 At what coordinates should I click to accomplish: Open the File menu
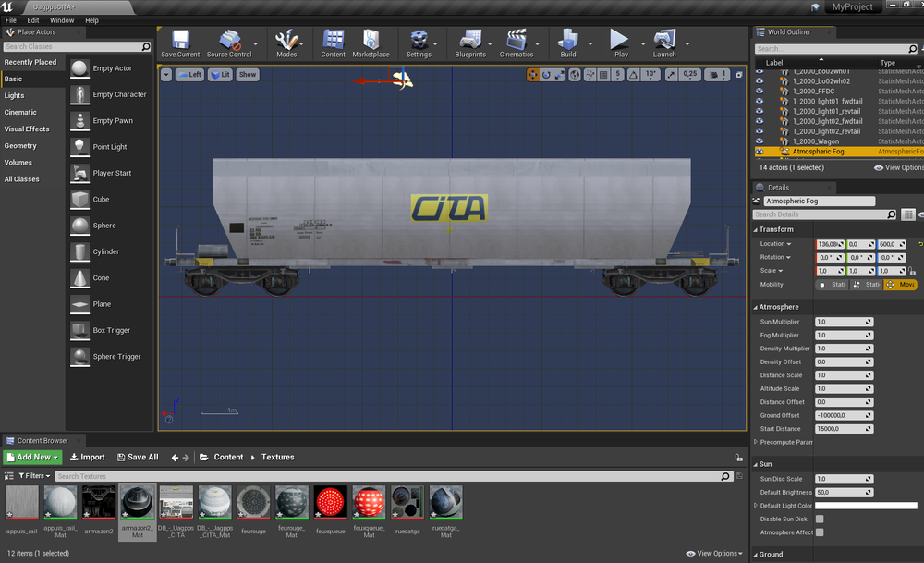(x=10, y=20)
